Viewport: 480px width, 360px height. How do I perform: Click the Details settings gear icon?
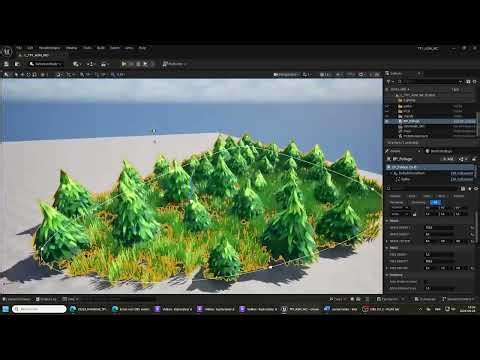(476, 189)
